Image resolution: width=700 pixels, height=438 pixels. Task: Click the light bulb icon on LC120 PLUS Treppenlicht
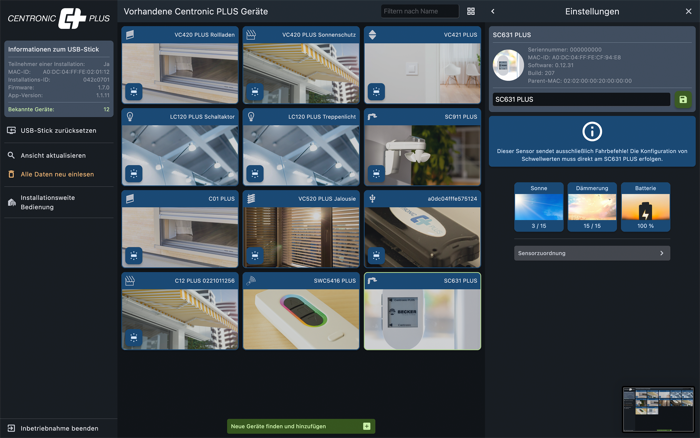point(251,117)
